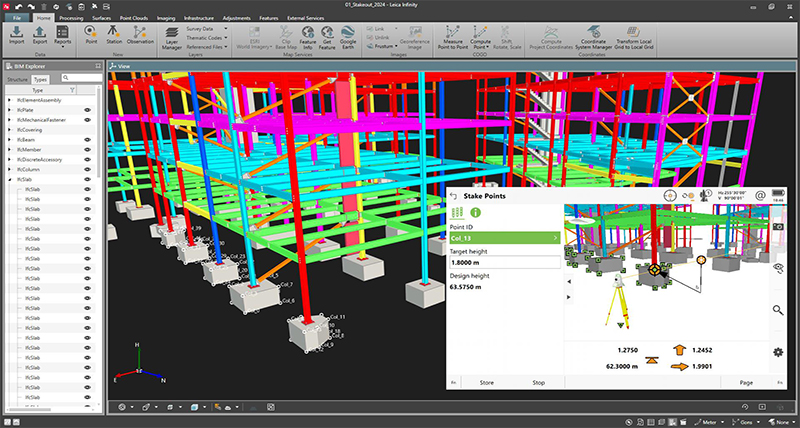Open the Thematic Codes dropdown

pyautogui.click(x=209, y=37)
